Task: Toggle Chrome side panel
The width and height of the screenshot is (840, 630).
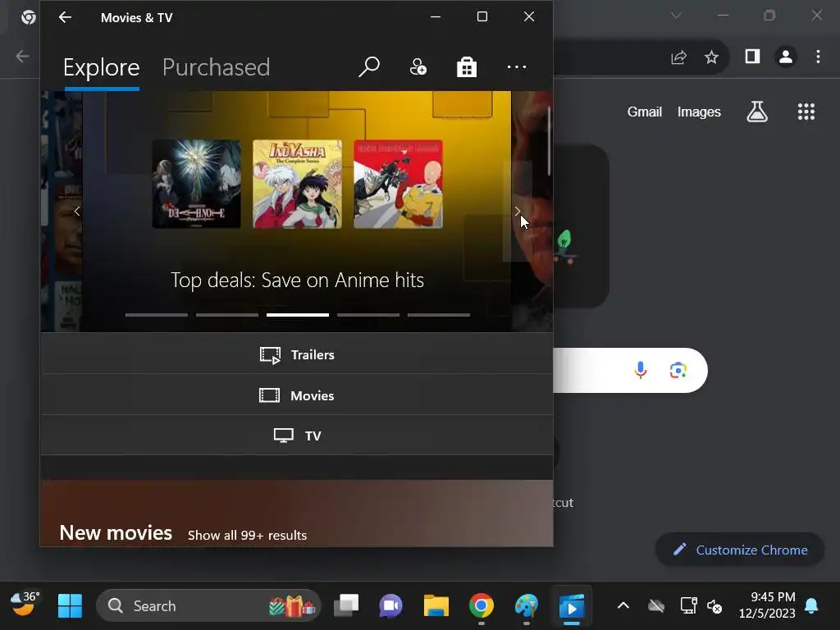Action: tap(752, 57)
